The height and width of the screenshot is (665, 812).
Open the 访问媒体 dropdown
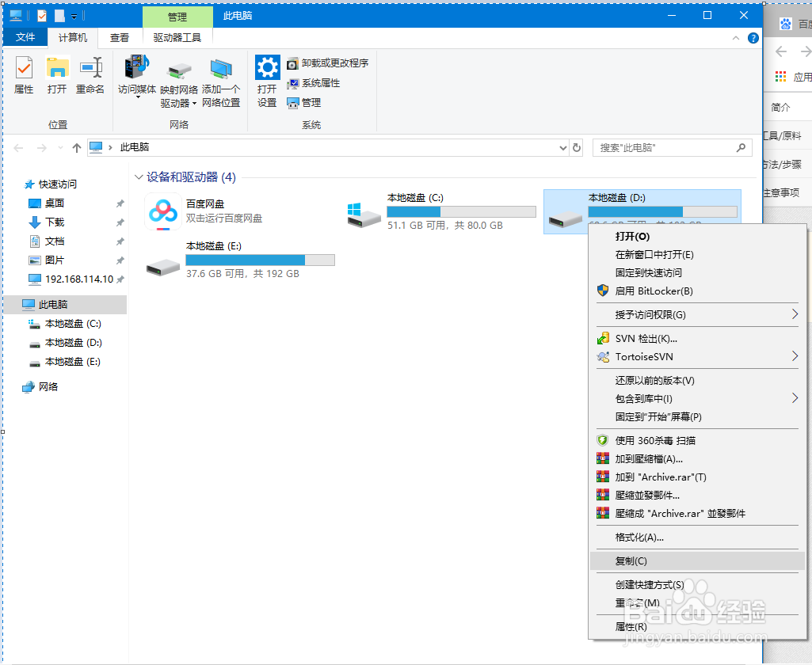(136, 75)
